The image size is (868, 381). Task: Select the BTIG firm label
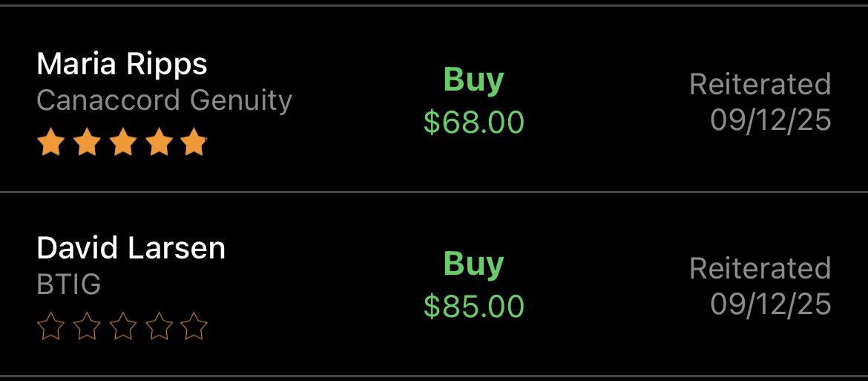click(x=69, y=284)
